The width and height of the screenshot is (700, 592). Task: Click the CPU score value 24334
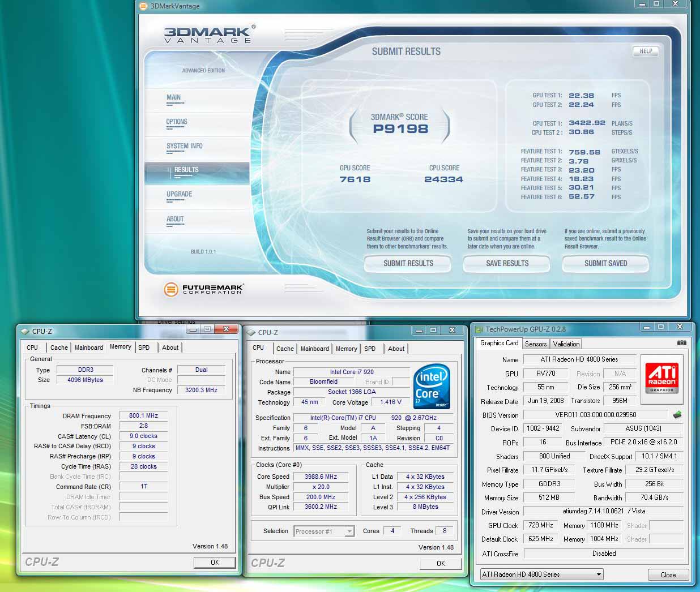[x=443, y=179]
